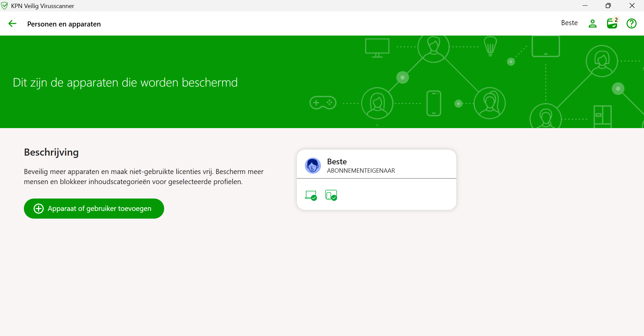Open the account profile icon
Image resolution: width=644 pixels, height=336 pixels.
(593, 23)
